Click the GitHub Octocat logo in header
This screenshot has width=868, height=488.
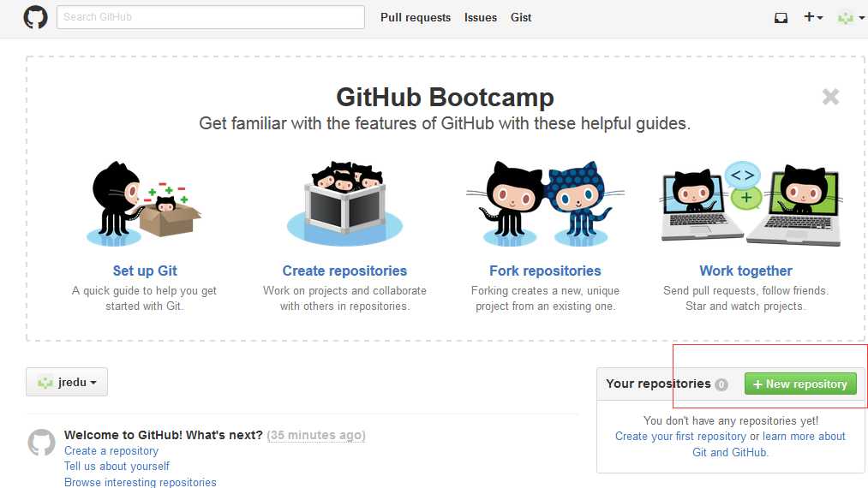click(35, 17)
